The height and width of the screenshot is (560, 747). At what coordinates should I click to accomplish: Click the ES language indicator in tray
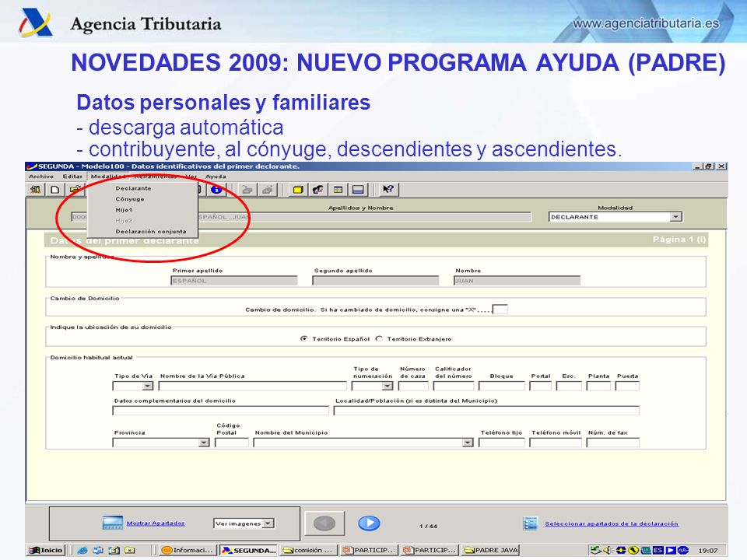(x=658, y=550)
